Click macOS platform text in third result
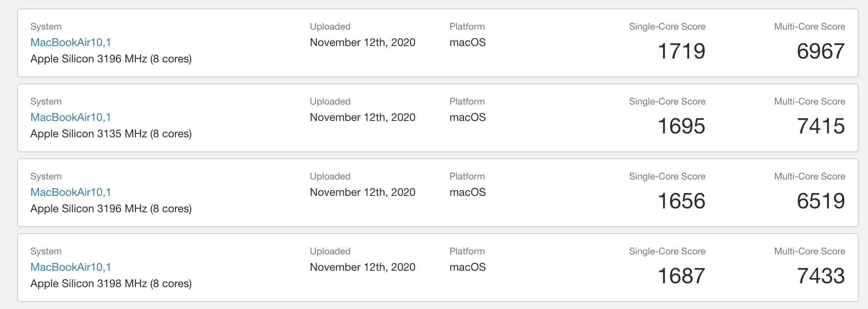The height and width of the screenshot is (309, 868). [x=468, y=192]
